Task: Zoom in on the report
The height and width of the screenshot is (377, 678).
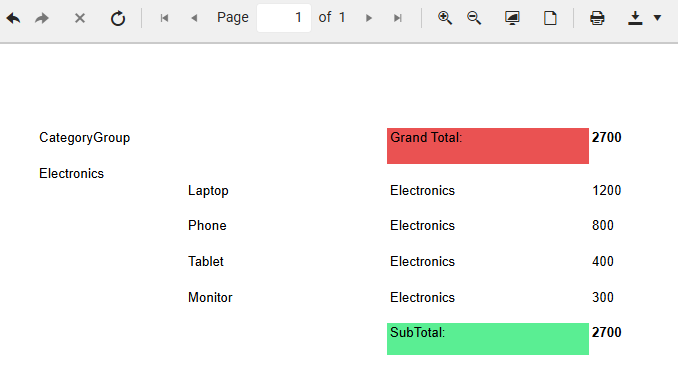Action: [445, 18]
